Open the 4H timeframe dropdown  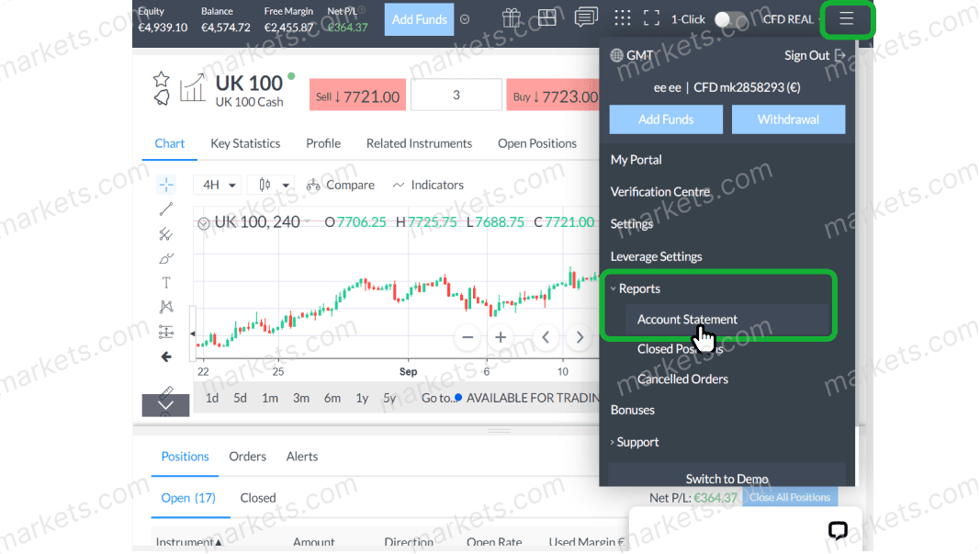pyautogui.click(x=217, y=185)
